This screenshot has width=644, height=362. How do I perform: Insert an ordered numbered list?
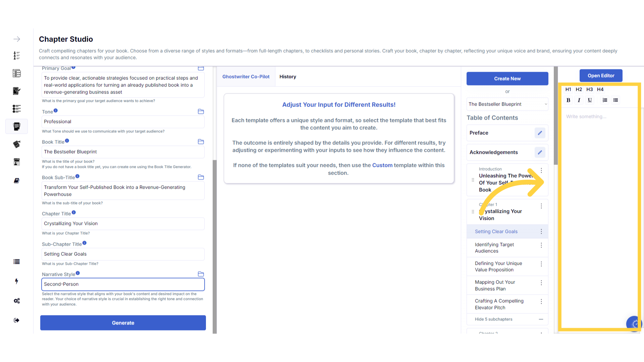tap(605, 100)
